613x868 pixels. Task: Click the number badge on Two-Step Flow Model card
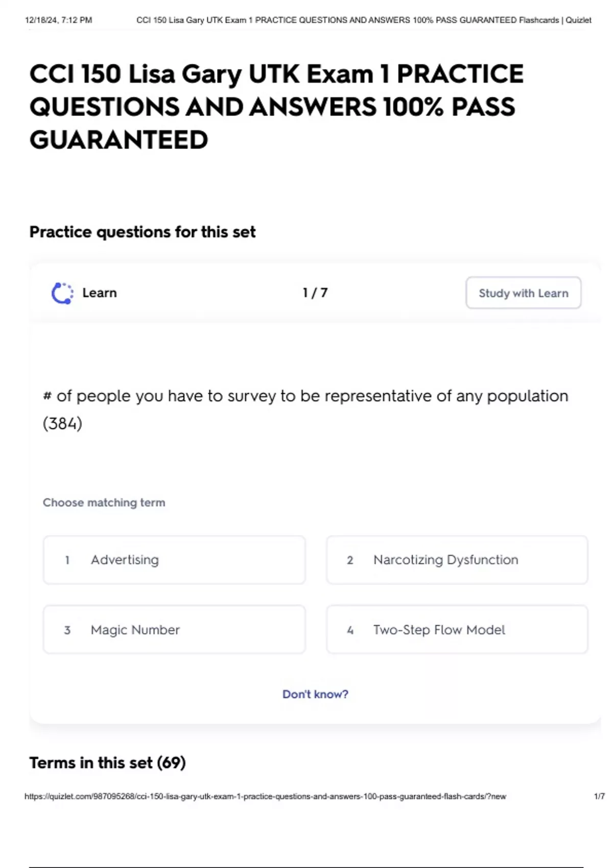pos(350,630)
